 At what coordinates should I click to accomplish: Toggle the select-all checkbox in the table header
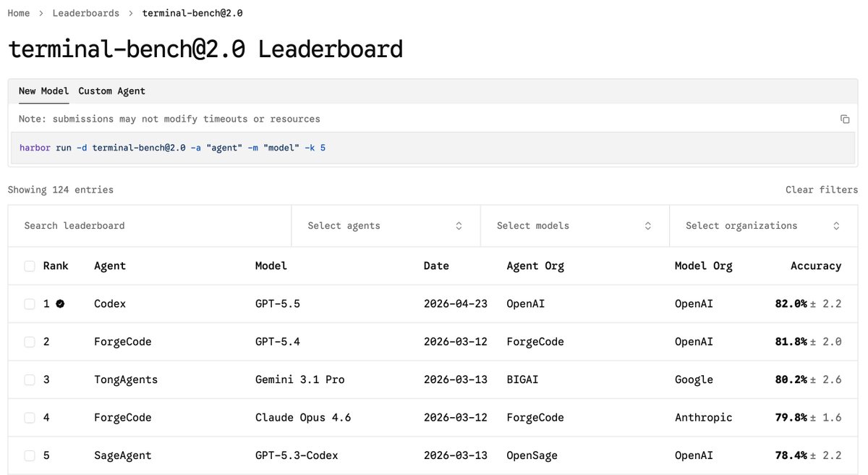[30, 266]
